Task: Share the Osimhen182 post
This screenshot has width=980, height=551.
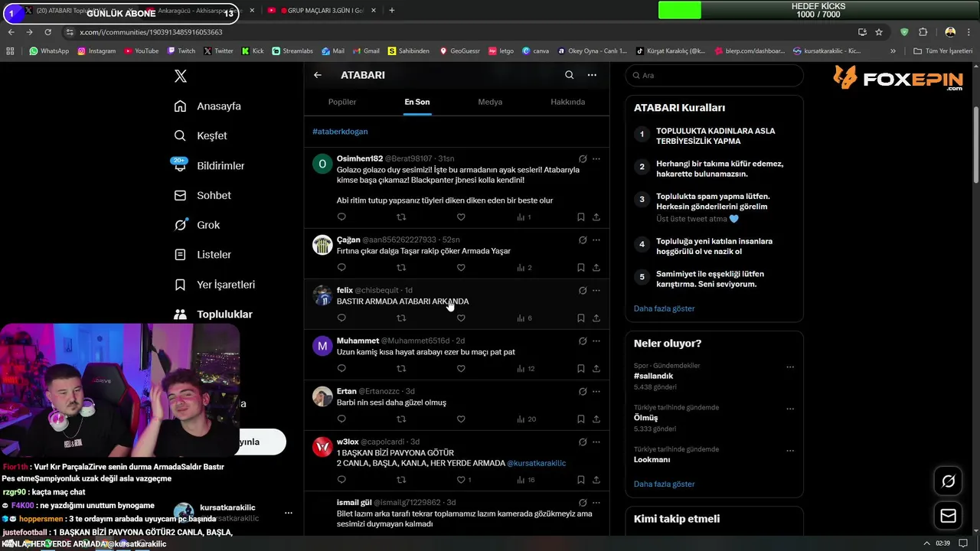Action: point(596,217)
